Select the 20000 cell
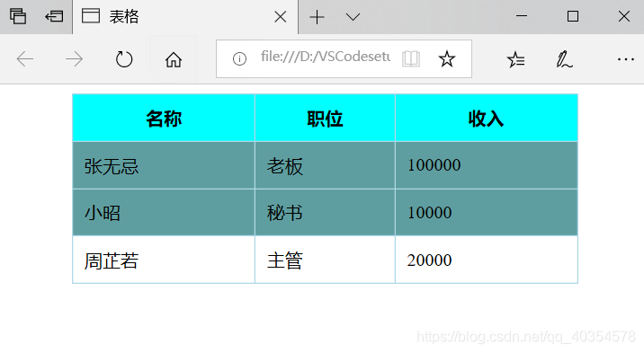Screen dimensions: 644x353 (x=487, y=260)
